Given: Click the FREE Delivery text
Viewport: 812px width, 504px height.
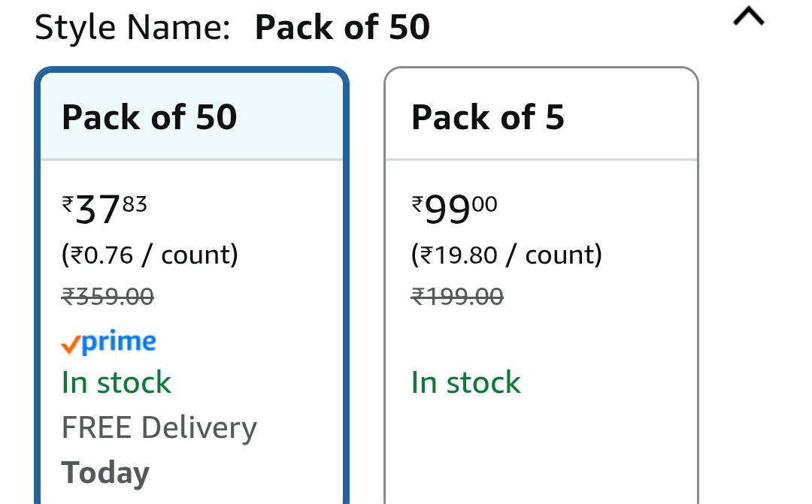Looking at the screenshot, I should 159,427.
